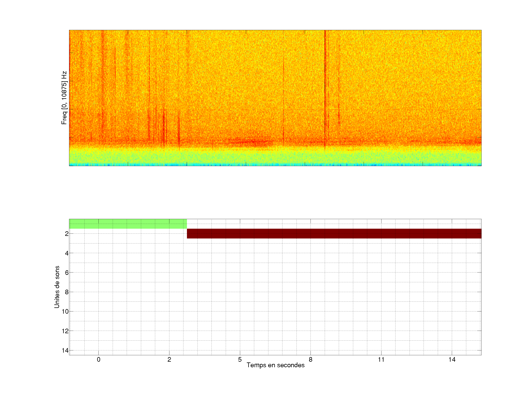Click the time axis tick label 8
532x399 pixels.
[x=311, y=359]
